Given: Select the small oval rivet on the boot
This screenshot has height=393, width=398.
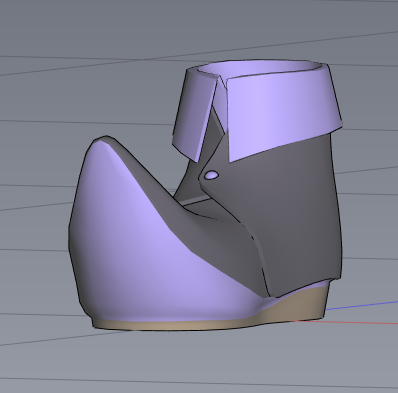Looking at the screenshot, I should [211, 175].
